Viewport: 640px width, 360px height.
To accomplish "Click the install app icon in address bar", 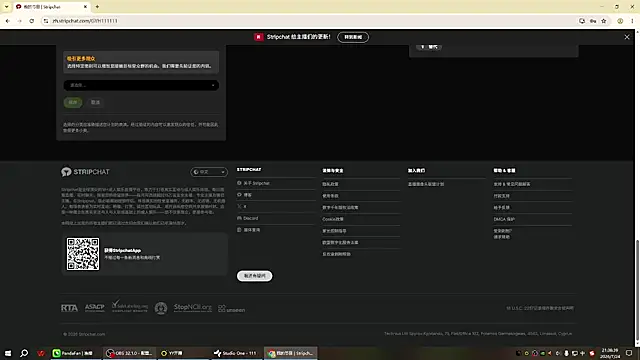I will coord(582,21).
